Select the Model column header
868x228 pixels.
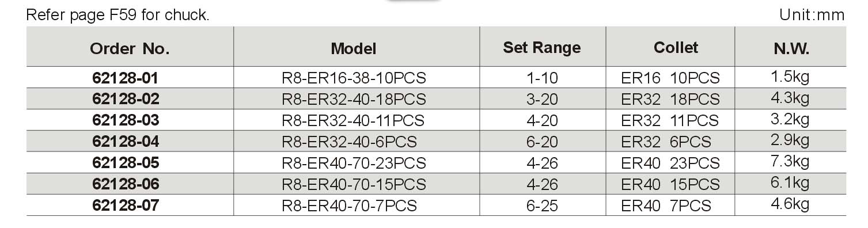click(x=353, y=49)
